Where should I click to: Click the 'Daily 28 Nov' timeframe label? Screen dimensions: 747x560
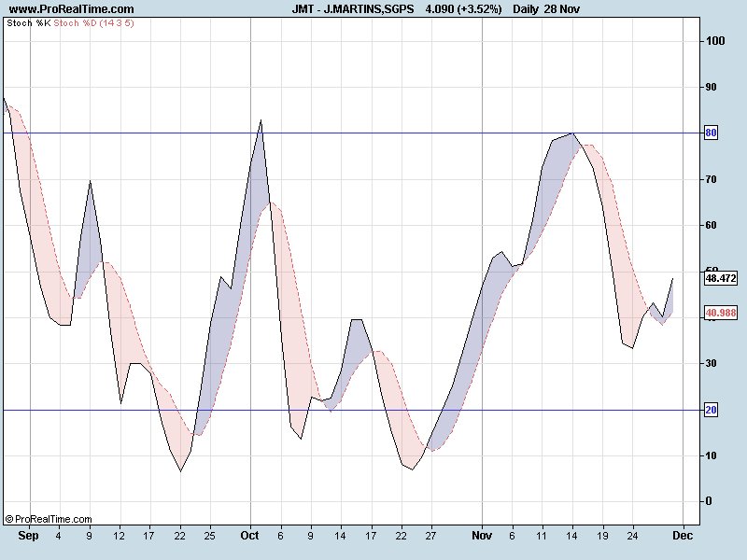[x=546, y=9]
